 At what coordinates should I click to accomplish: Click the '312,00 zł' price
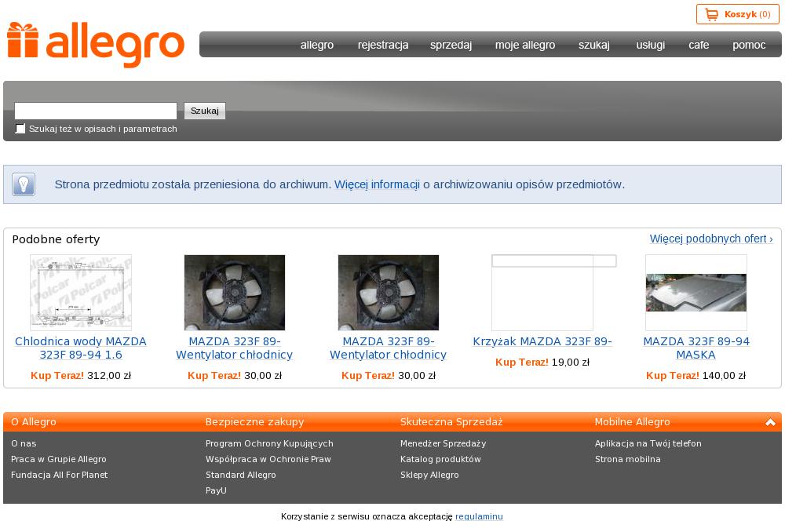pyautogui.click(x=109, y=375)
